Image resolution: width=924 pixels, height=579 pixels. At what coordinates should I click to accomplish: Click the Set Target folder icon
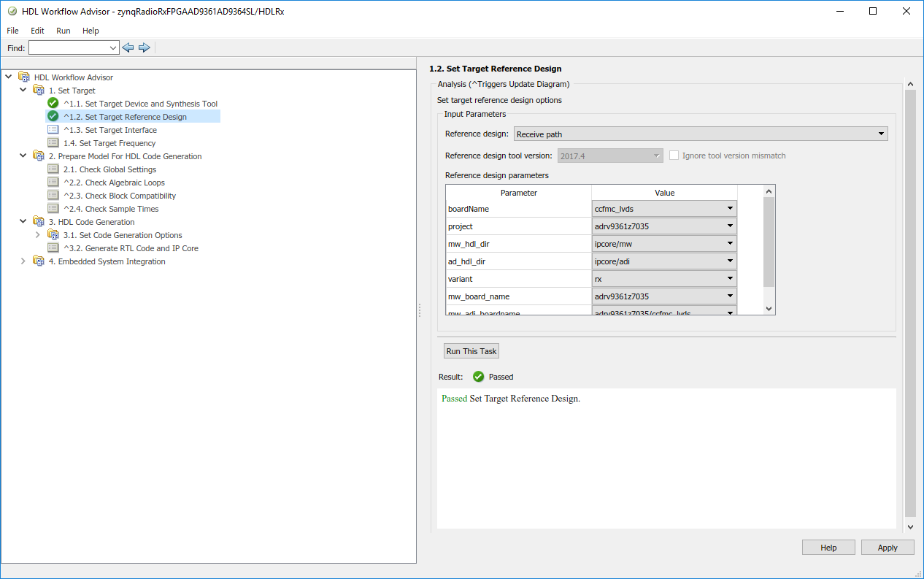(x=39, y=91)
